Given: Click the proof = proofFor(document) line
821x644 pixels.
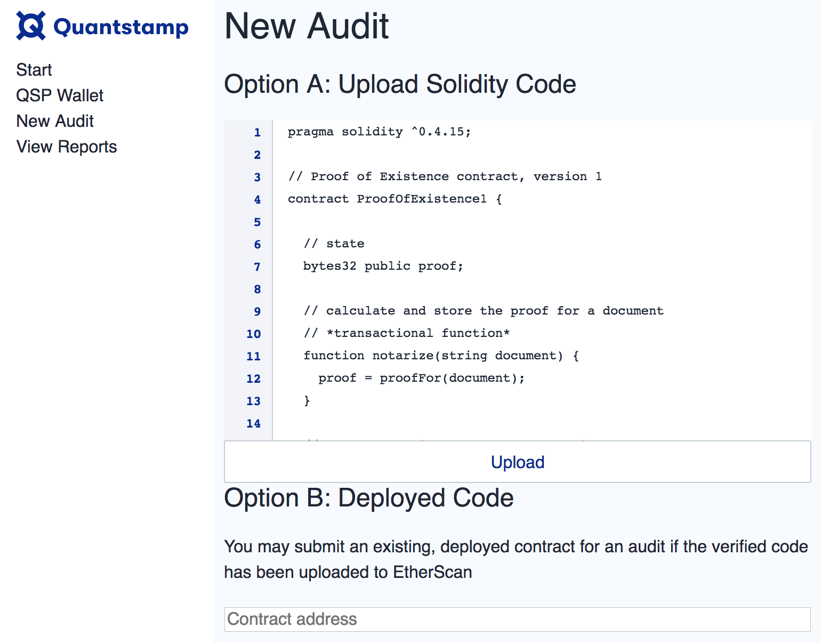Looking at the screenshot, I should click(422, 378).
